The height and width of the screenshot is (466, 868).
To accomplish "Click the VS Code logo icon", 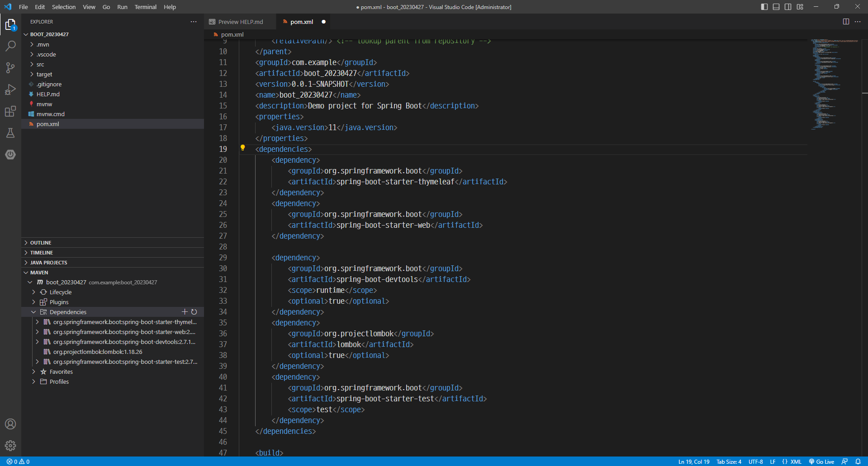I will (x=8, y=7).
